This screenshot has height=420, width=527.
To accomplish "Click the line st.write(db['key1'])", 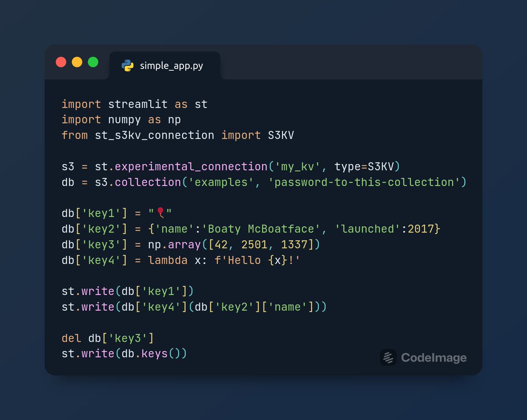I will [x=128, y=291].
